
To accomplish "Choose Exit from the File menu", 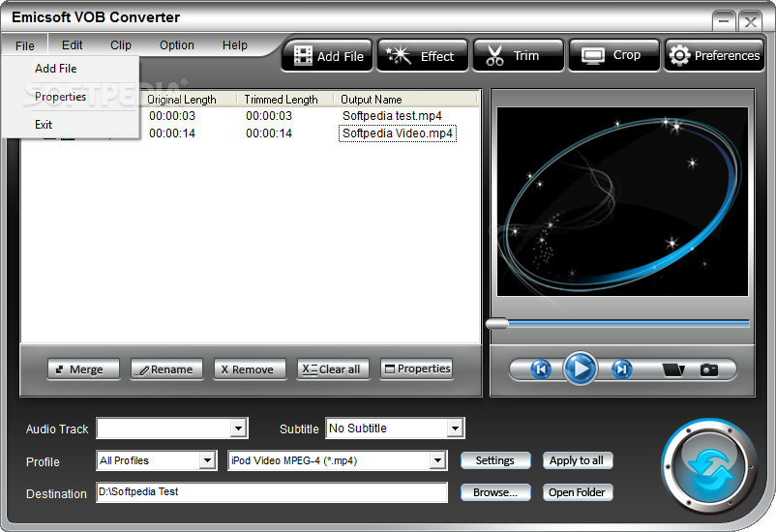I will (x=71, y=125).
